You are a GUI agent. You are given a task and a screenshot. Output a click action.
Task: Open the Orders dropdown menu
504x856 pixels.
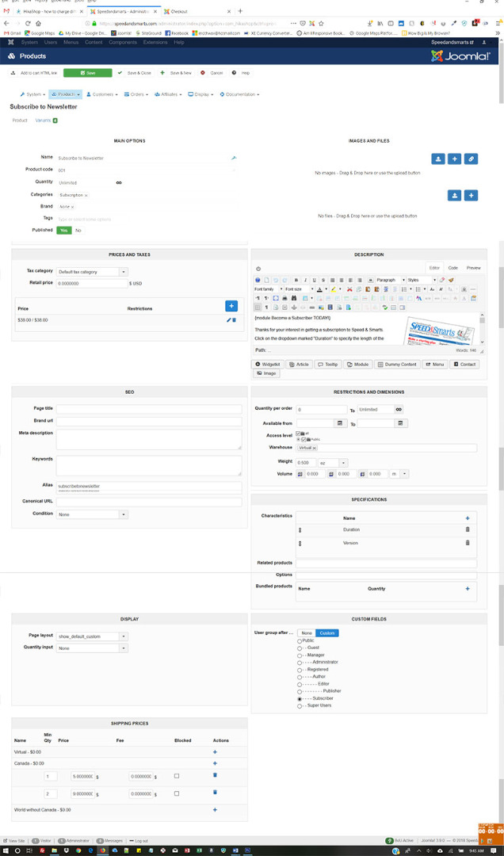coord(137,94)
